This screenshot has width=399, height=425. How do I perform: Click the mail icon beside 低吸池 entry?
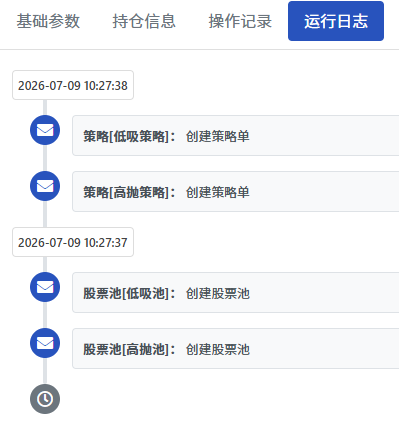pyautogui.click(x=45, y=287)
